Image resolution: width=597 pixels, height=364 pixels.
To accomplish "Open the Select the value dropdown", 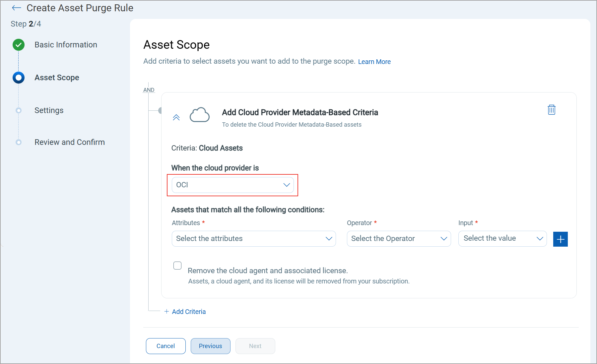I will click(502, 239).
